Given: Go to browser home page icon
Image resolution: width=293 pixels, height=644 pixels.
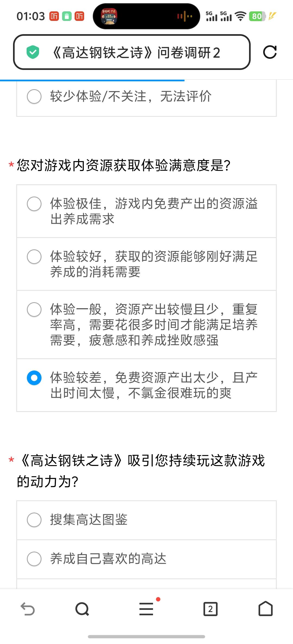Looking at the screenshot, I should click(x=265, y=609).
